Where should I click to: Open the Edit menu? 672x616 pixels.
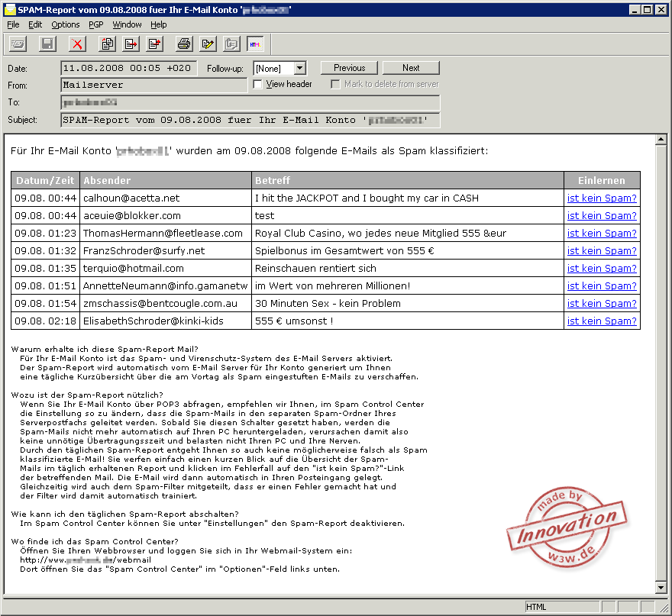(x=35, y=24)
